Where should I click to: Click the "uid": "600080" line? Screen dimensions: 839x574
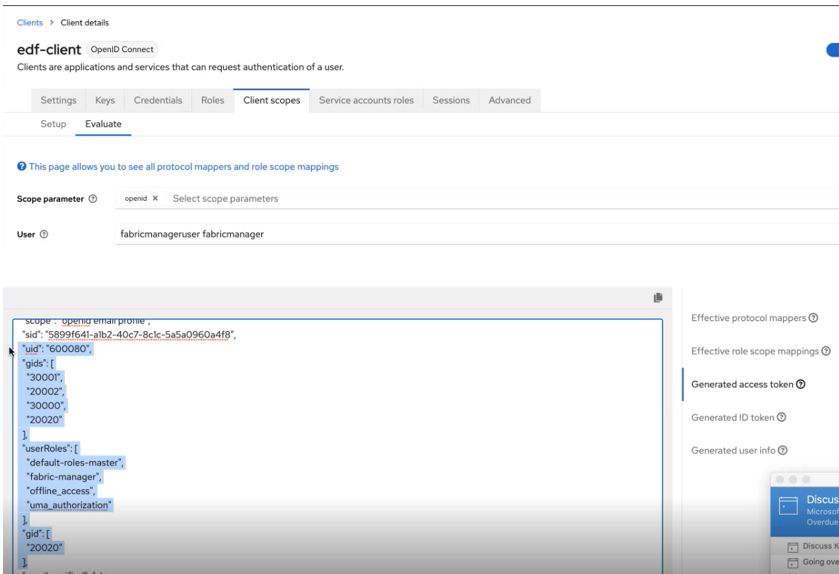click(57, 349)
